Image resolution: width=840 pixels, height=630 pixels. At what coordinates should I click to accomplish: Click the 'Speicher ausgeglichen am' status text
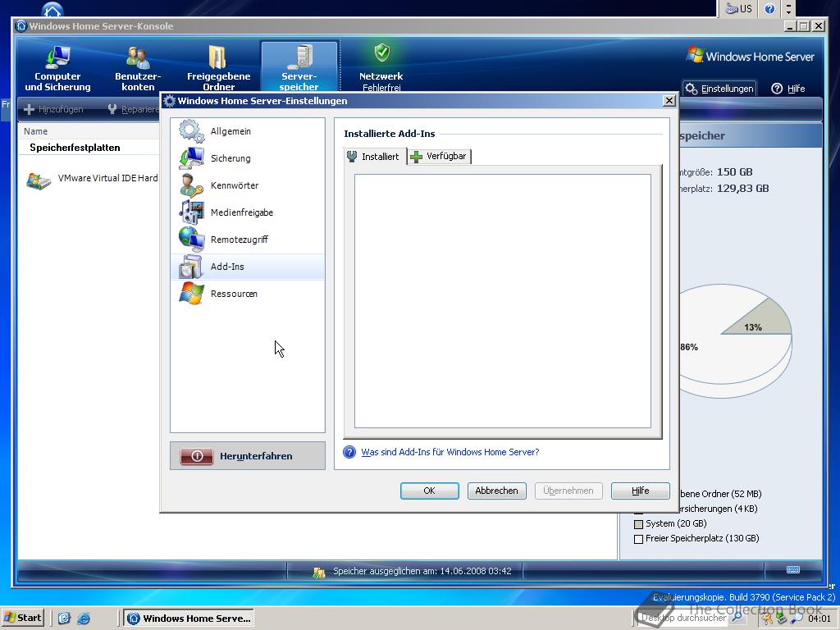(422, 571)
